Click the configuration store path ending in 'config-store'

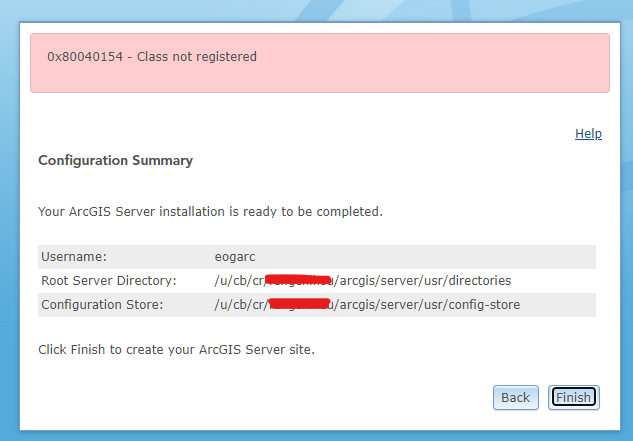click(367, 304)
